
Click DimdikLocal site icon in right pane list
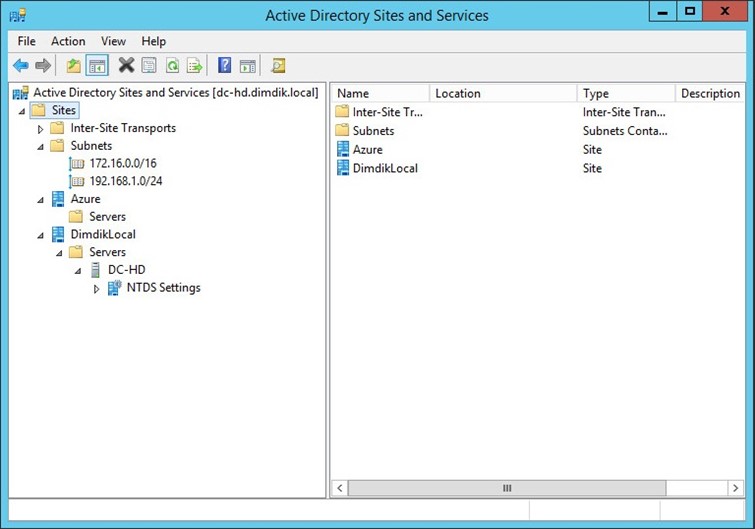342,168
